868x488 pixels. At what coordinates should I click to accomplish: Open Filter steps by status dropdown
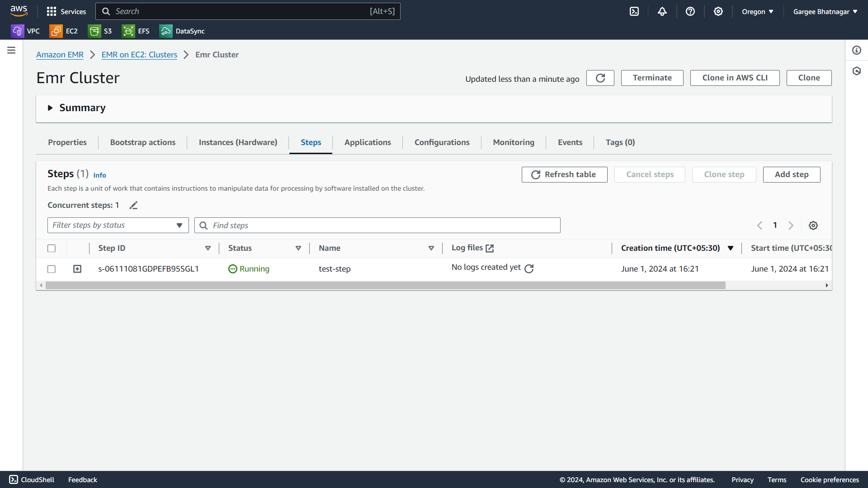118,225
